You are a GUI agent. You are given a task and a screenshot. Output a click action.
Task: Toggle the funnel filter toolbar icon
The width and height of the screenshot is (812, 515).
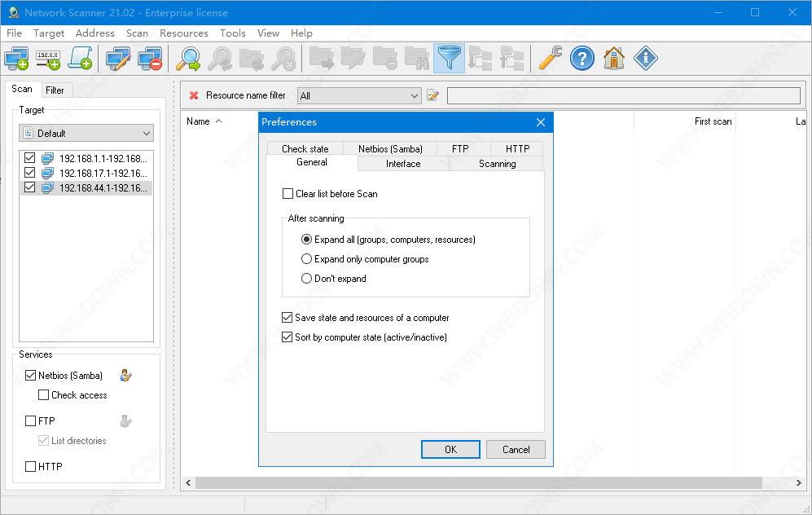coord(449,59)
